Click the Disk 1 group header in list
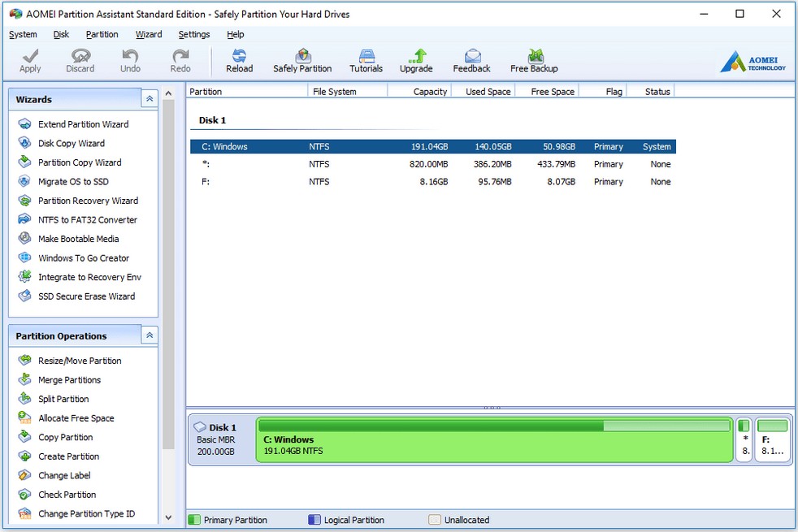Viewport: 798px width, 532px height. (212, 120)
